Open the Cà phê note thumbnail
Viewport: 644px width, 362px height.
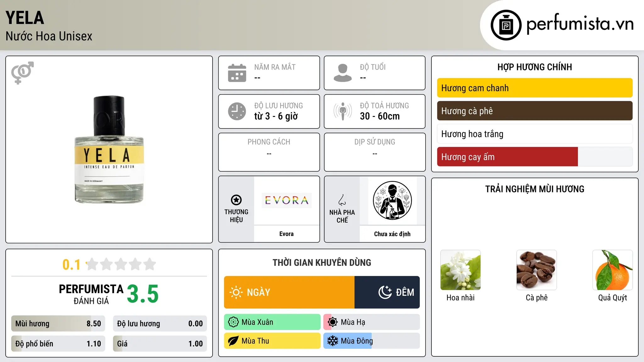(536, 270)
